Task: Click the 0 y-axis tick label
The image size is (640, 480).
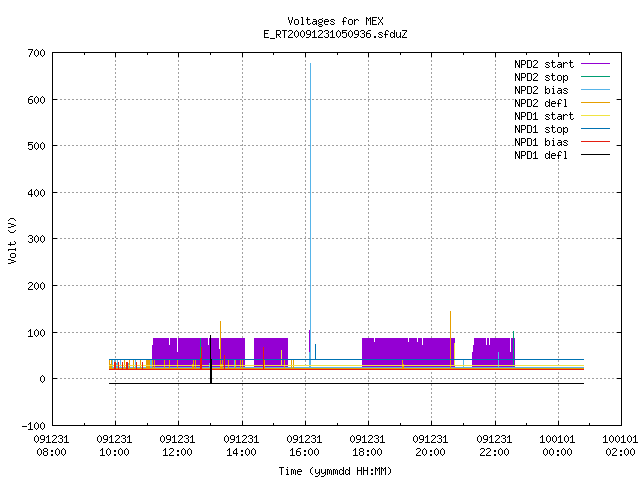Action: (x=42, y=379)
